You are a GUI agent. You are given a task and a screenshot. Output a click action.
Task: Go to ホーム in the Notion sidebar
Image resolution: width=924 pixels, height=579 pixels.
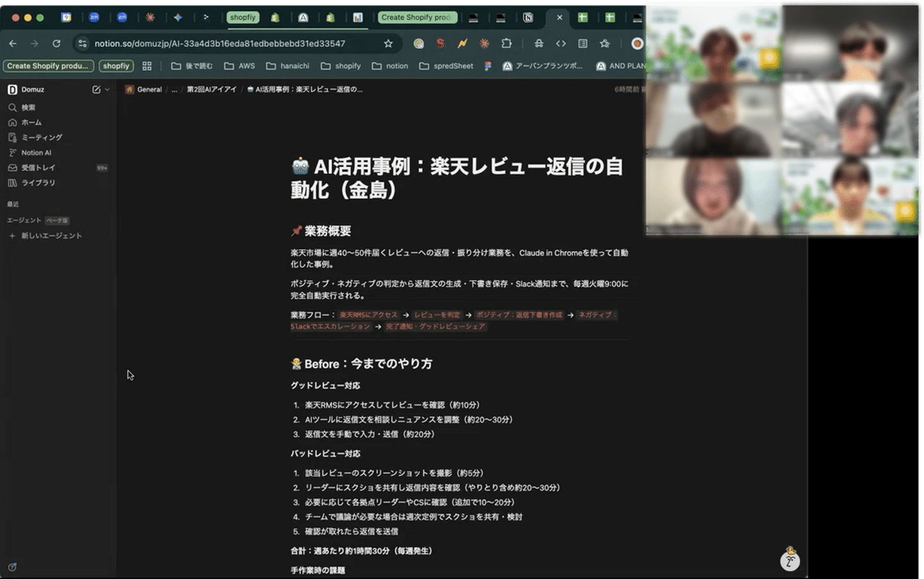pos(31,122)
